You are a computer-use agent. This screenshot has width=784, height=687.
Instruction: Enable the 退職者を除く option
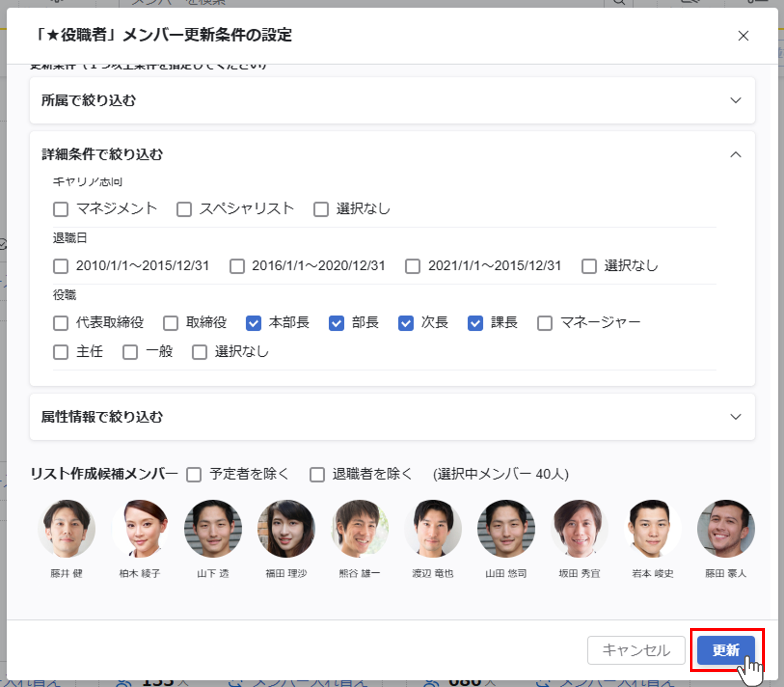point(317,474)
